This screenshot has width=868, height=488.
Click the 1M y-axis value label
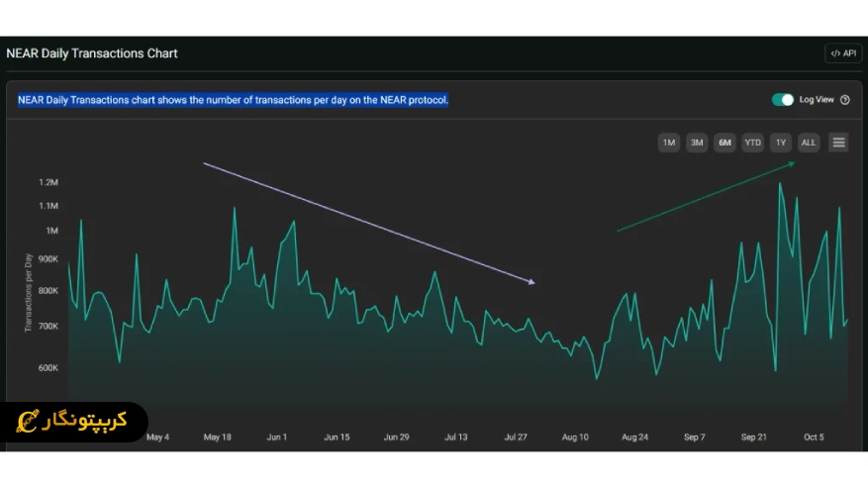pyautogui.click(x=52, y=231)
